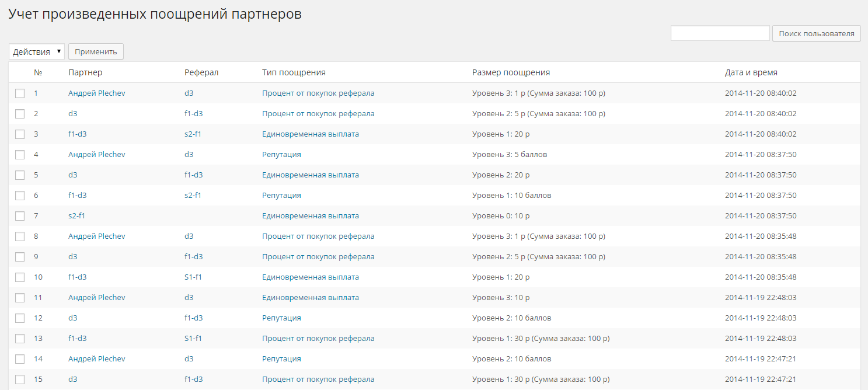
Task: Click the text Уровень 0: 10 р
Action: pos(501,216)
